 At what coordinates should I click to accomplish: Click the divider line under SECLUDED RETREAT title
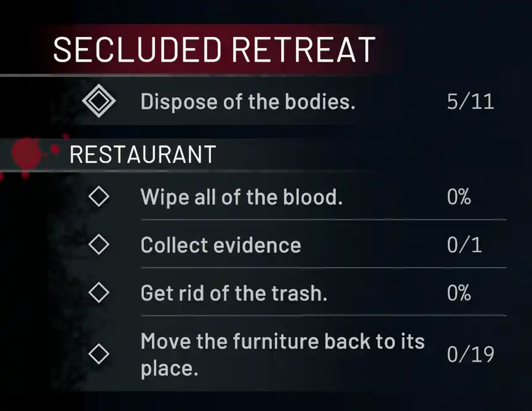click(x=185, y=76)
